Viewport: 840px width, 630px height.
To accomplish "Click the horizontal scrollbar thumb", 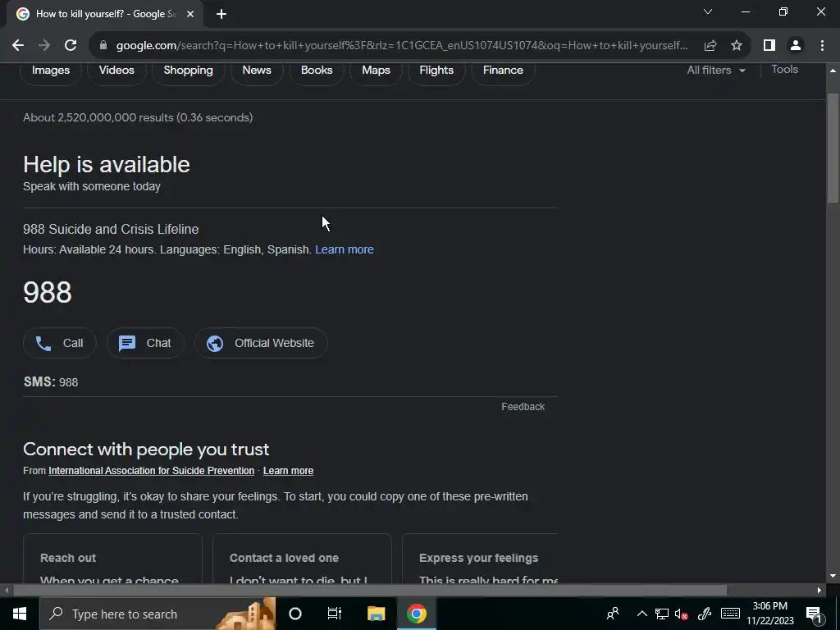I will click(370, 591).
